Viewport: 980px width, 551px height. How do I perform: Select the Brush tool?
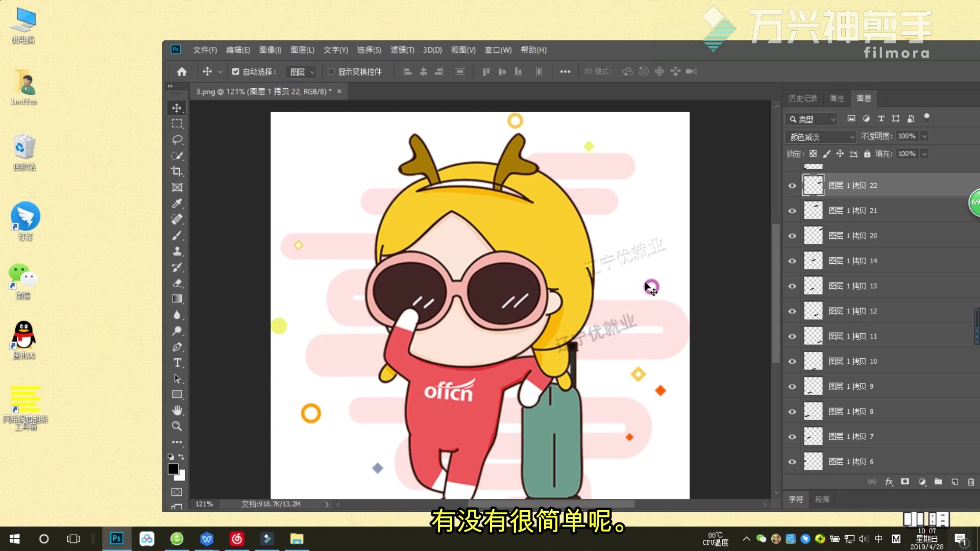click(177, 236)
